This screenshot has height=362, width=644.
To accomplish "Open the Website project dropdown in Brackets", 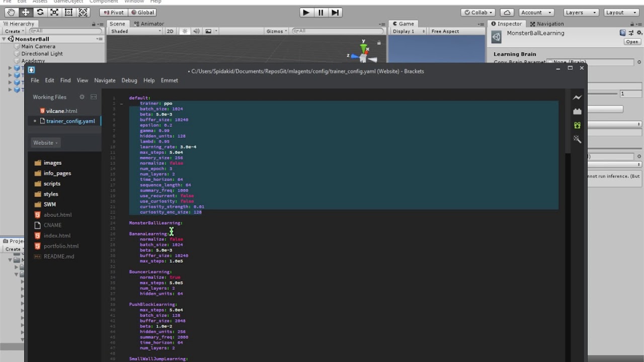I will click(45, 143).
